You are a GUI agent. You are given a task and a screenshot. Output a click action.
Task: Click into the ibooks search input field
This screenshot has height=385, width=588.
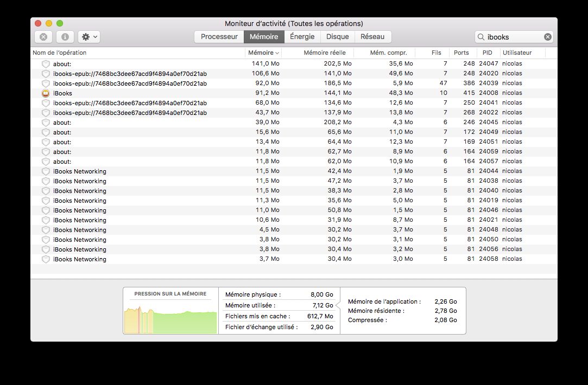514,37
